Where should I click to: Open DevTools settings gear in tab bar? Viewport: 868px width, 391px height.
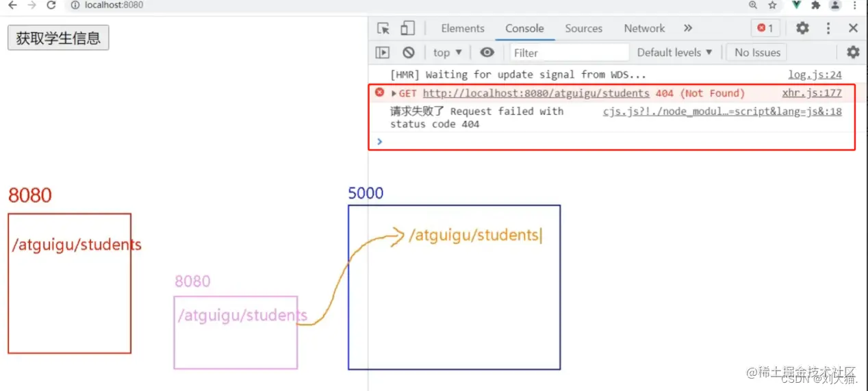pos(802,28)
